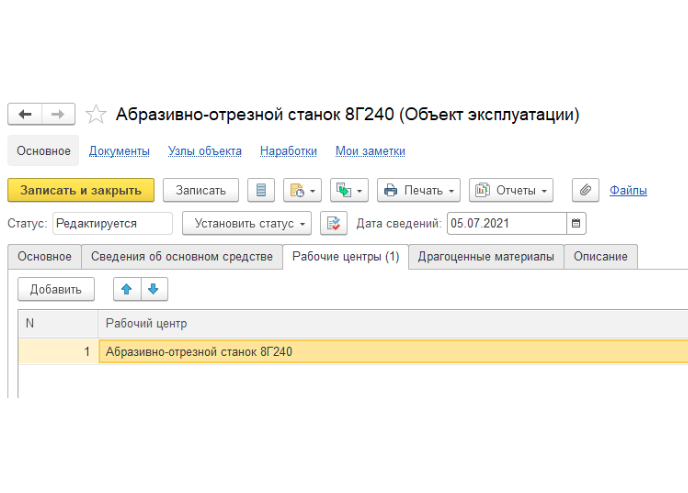
Task: Go forward with the right arrow button
Action: tap(58, 114)
